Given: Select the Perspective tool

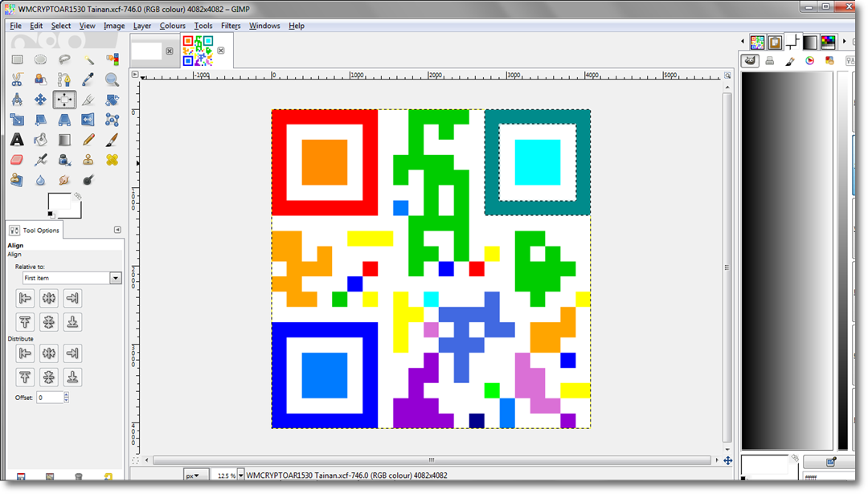Looking at the screenshot, I should (x=64, y=120).
